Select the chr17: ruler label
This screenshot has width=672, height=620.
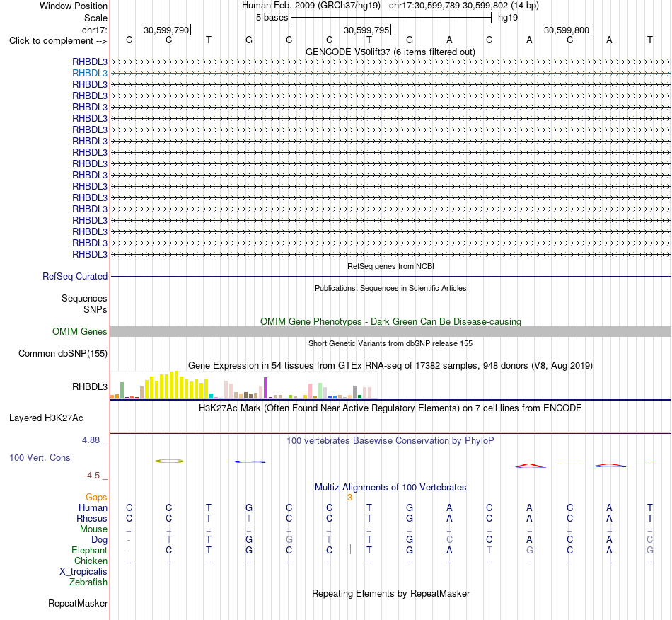click(94, 30)
